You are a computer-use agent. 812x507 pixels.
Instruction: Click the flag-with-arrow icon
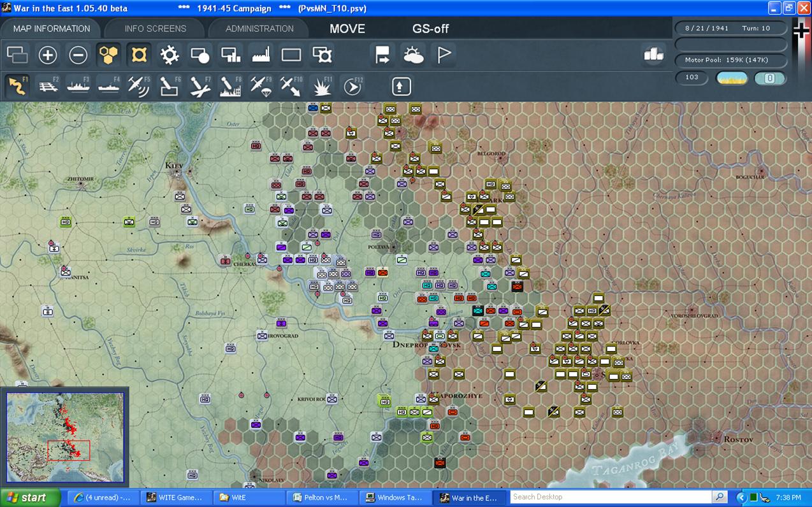382,55
